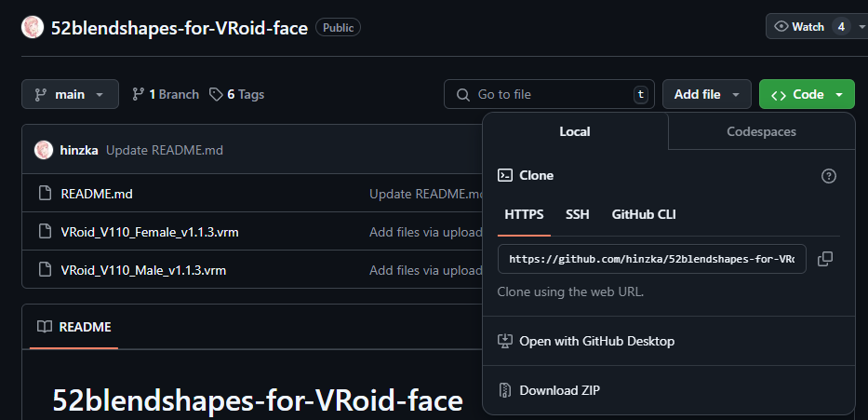Click the Download ZIP archive icon
The width and height of the screenshot is (868, 420).
click(x=504, y=390)
